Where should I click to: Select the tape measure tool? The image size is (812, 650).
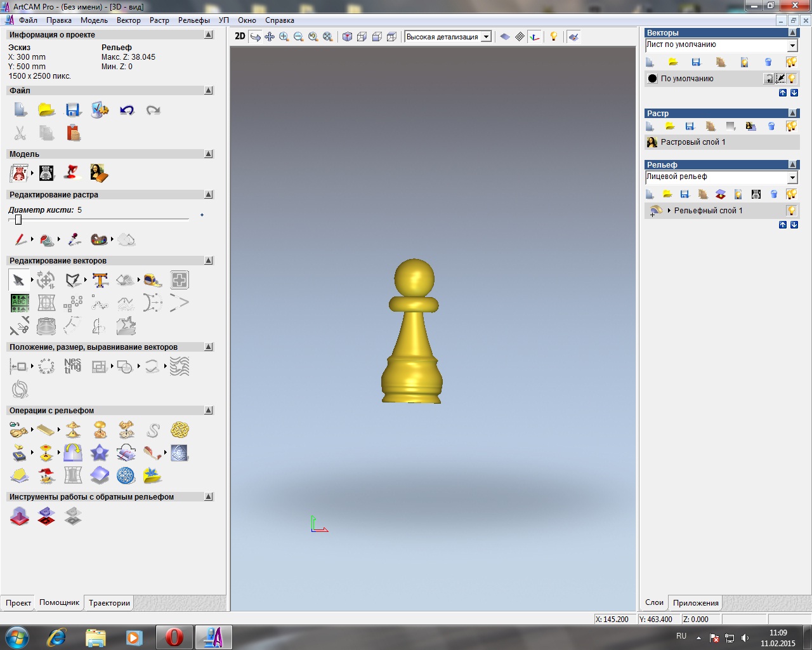152,280
